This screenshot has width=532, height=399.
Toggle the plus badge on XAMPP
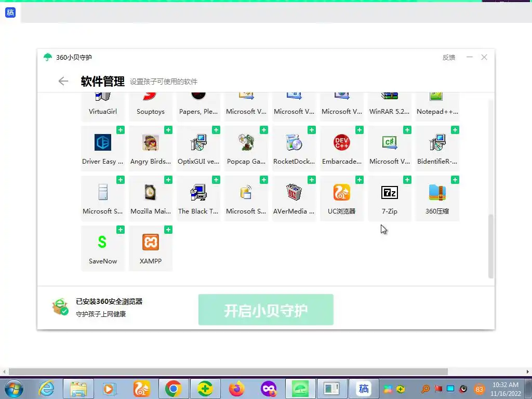coord(168,230)
